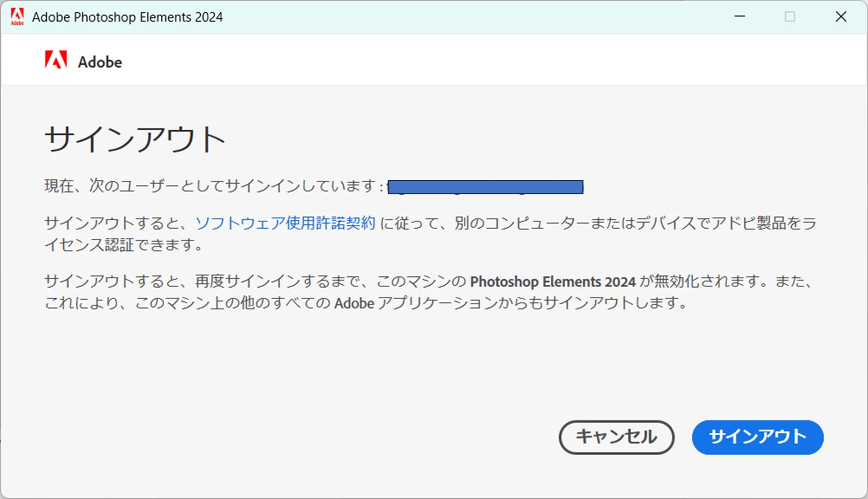This screenshot has width=868, height=499.
Task: Click the redacted signed-in user email
Action: pyautogui.click(x=485, y=187)
